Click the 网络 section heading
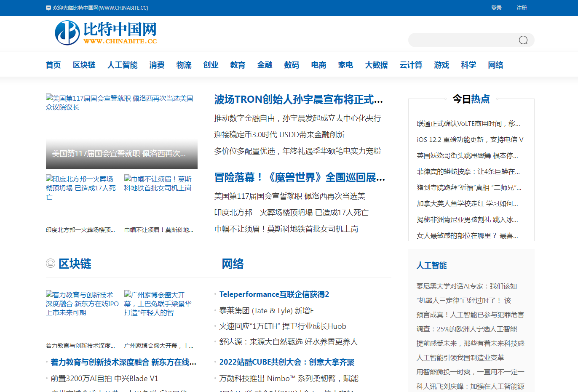Screen dimensions: 578x392 pyautogui.click(x=233, y=264)
